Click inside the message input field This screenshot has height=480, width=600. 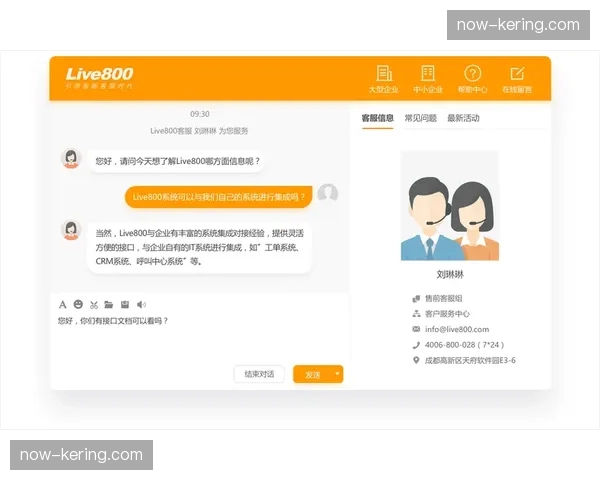point(200,337)
